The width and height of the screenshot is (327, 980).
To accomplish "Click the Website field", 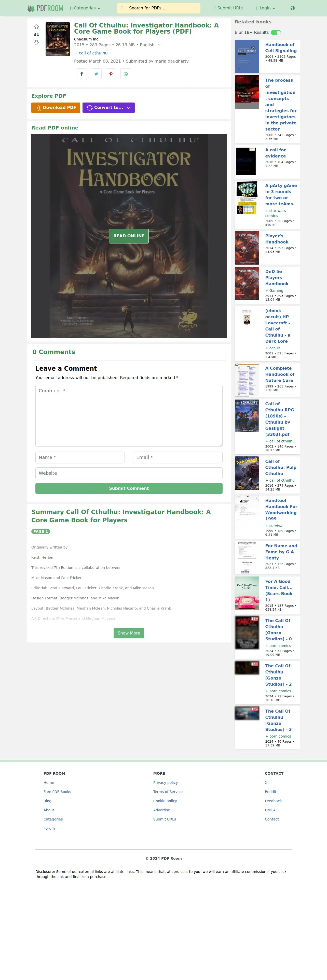I will click(x=129, y=473).
